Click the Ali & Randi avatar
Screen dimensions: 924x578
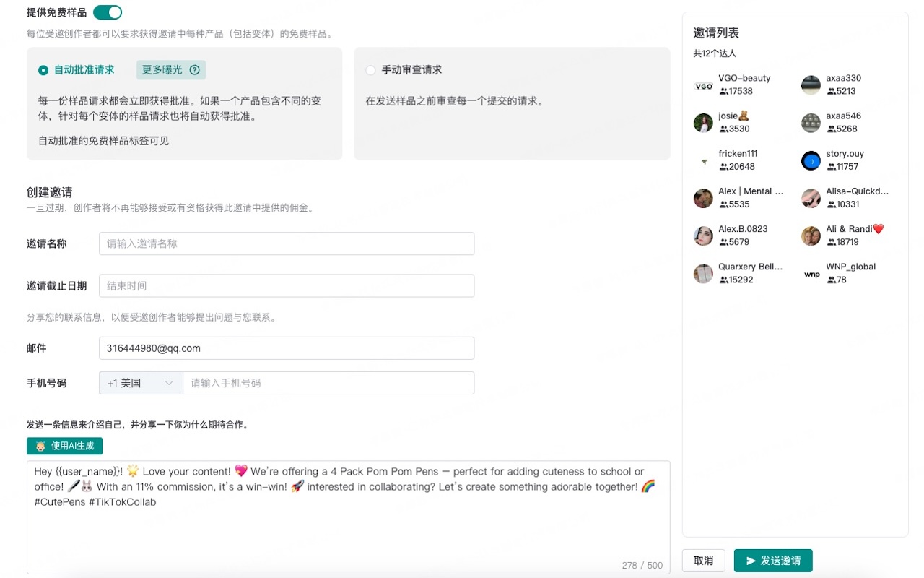pos(810,236)
